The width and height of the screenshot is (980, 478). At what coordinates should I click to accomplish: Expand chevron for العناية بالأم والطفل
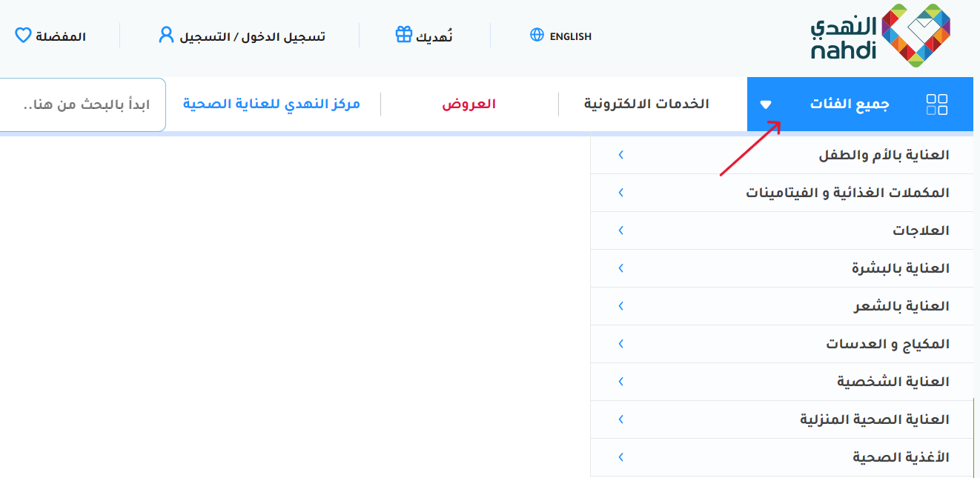click(621, 155)
